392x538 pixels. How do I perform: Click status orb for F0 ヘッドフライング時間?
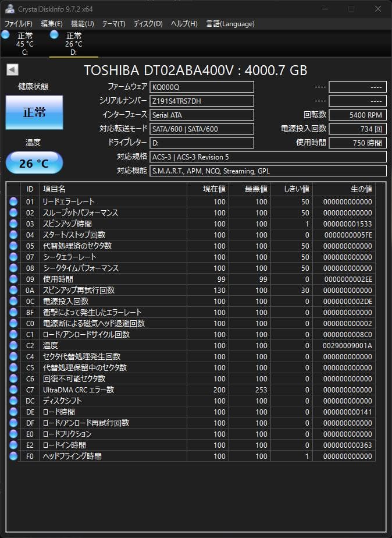click(13, 456)
